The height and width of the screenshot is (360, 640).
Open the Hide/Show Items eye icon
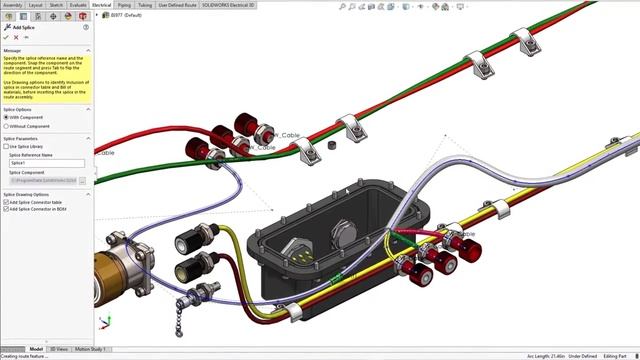click(421, 7)
